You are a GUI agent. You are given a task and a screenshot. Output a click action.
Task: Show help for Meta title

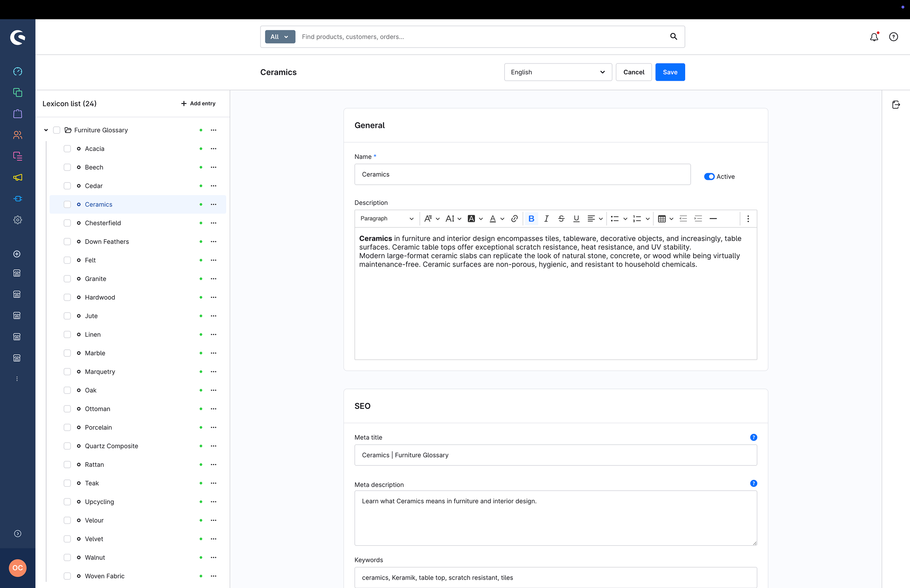(754, 437)
